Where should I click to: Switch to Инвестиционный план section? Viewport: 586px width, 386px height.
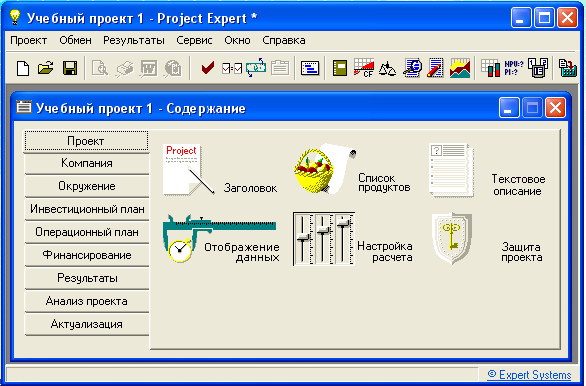(x=87, y=209)
